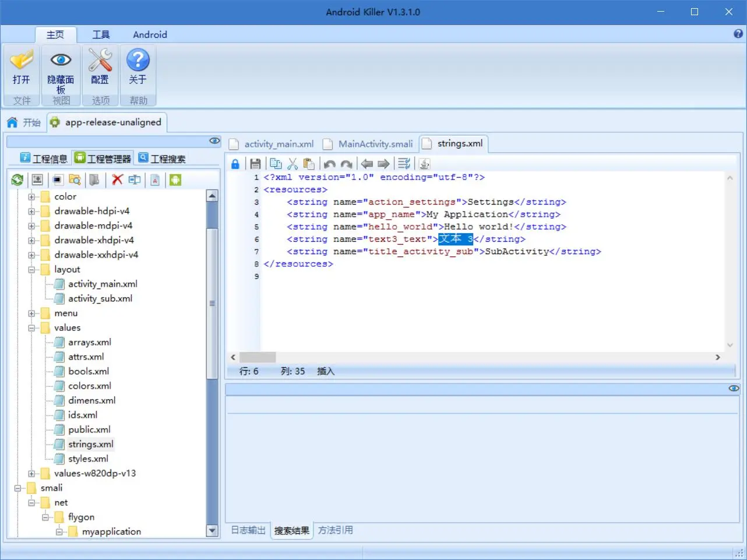Collapse the layout folder
Screen dimensions: 747x560
tap(31, 270)
